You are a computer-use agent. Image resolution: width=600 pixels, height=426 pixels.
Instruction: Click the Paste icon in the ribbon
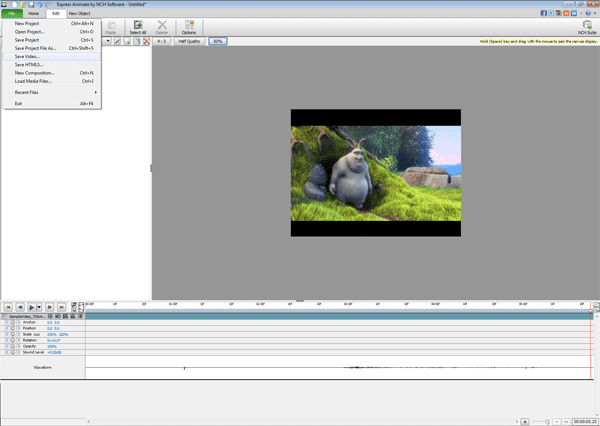(x=111, y=27)
